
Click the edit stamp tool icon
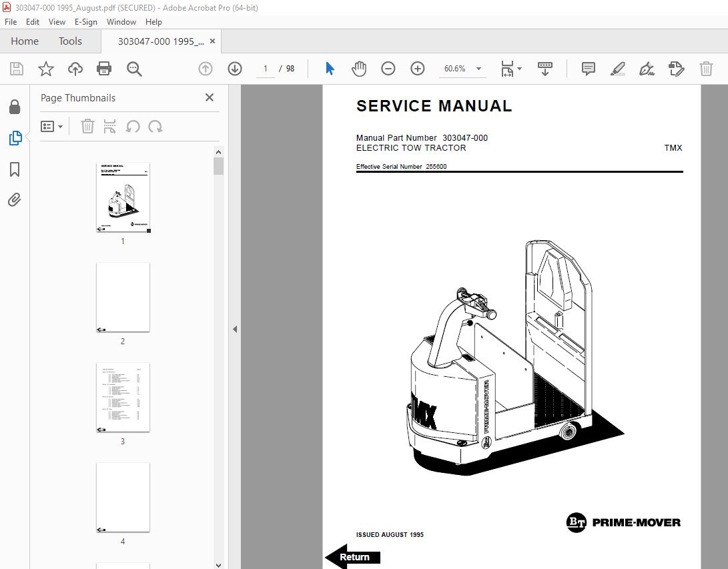coord(677,69)
